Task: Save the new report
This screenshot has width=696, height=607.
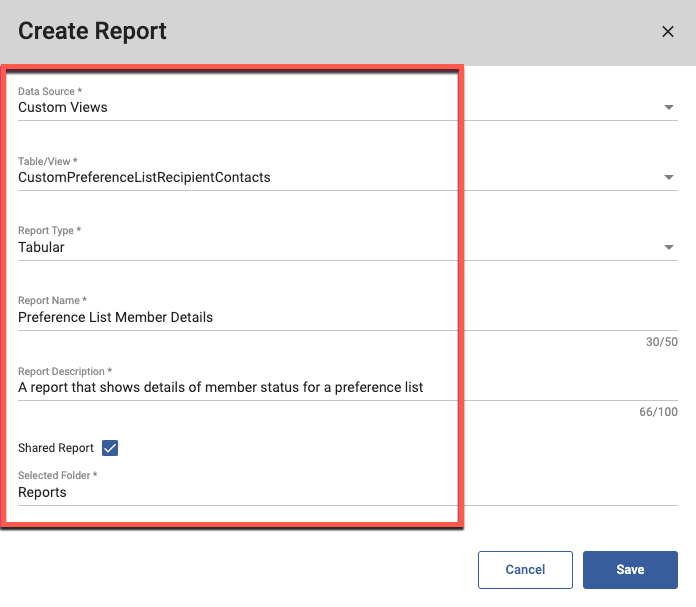Action: point(630,570)
